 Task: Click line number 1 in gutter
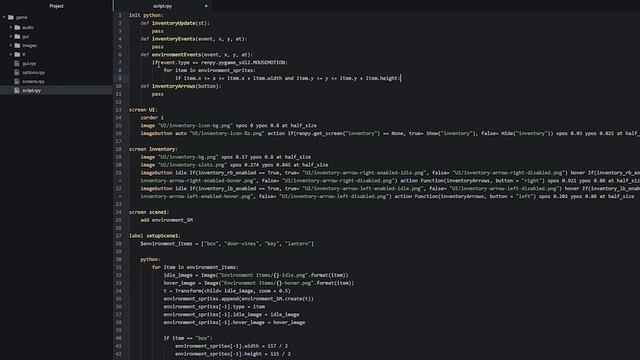120,15
